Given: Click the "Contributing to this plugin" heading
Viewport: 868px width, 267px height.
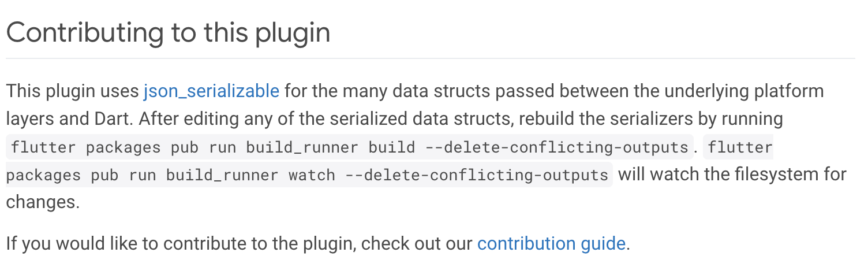Looking at the screenshot, I should 168,33.
